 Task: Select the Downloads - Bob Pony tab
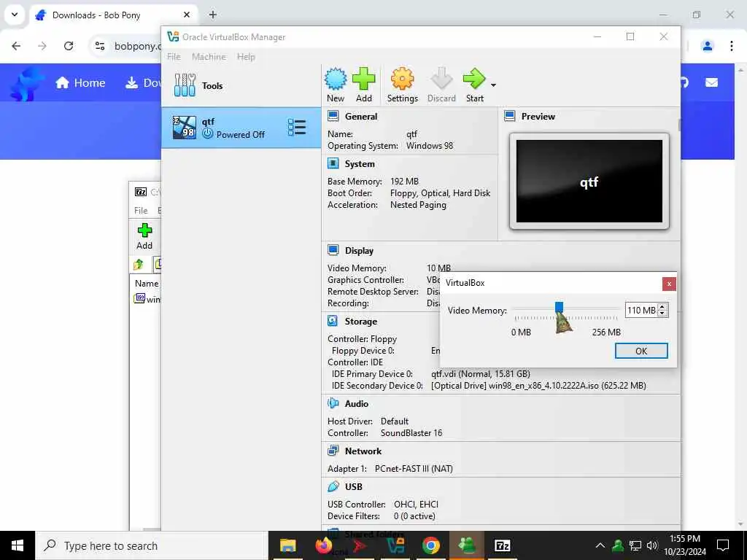tap(115, 15)
